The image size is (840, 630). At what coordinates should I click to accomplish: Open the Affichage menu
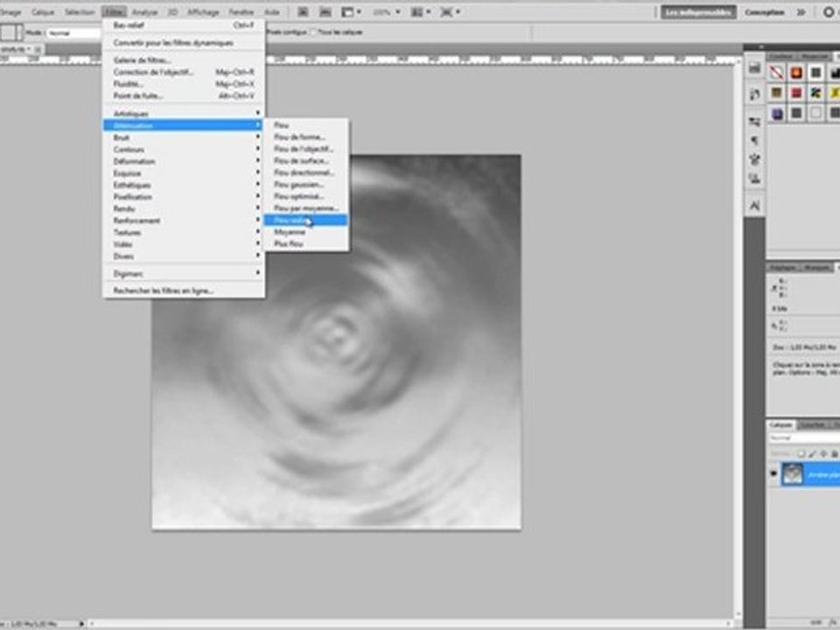[x=203, y=11]
